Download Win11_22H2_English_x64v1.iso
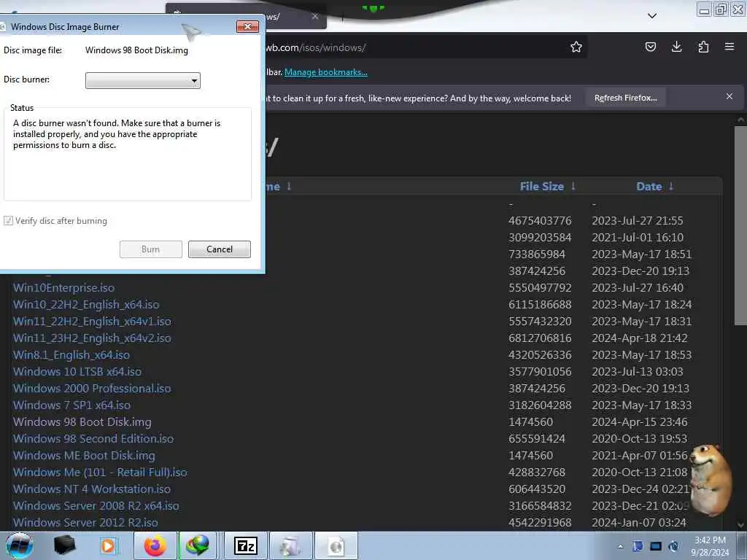The image size is (747, 560). tap(91, 321)
